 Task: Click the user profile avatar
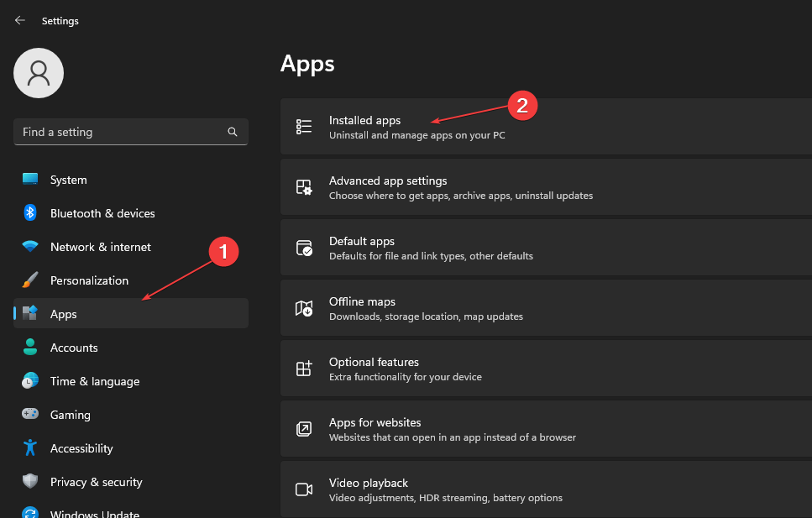(38, 73)
